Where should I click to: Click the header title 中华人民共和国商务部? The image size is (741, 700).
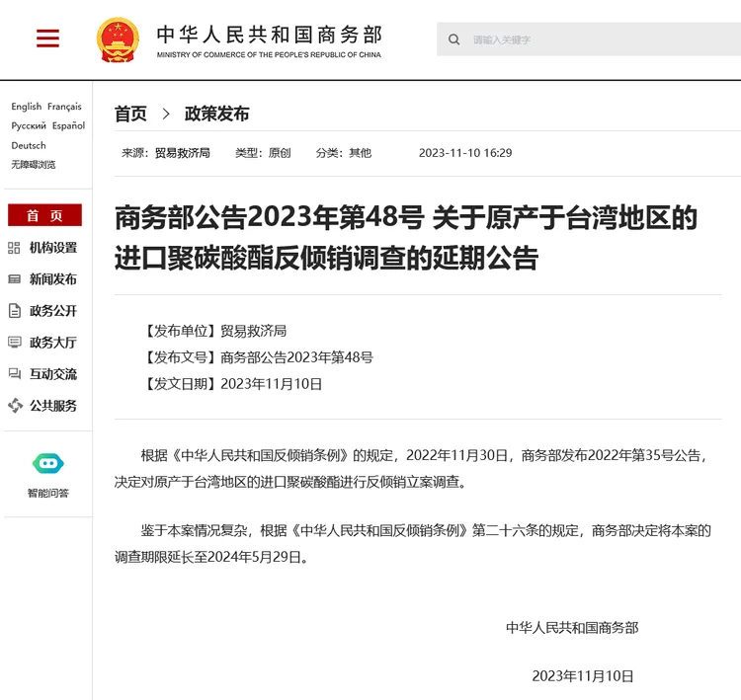[x=269, y=35]
